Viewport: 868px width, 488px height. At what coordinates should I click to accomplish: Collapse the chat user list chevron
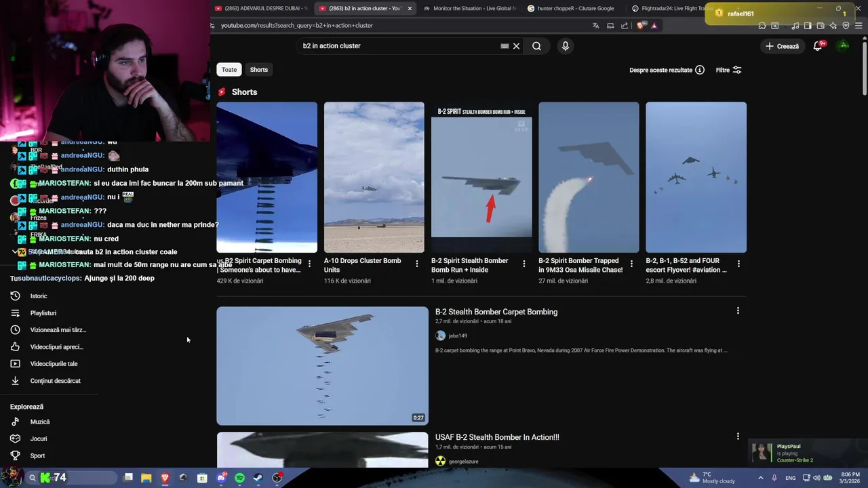tap(15, 251)
